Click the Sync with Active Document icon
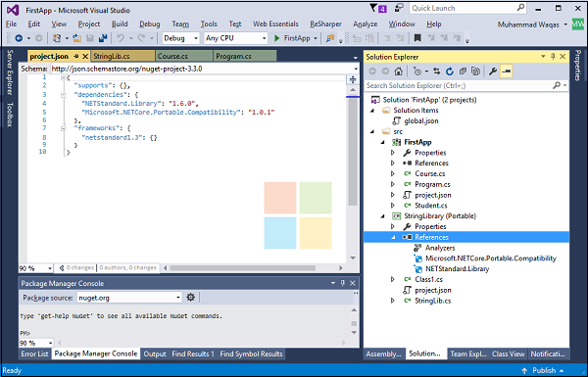 pos(436,71)
